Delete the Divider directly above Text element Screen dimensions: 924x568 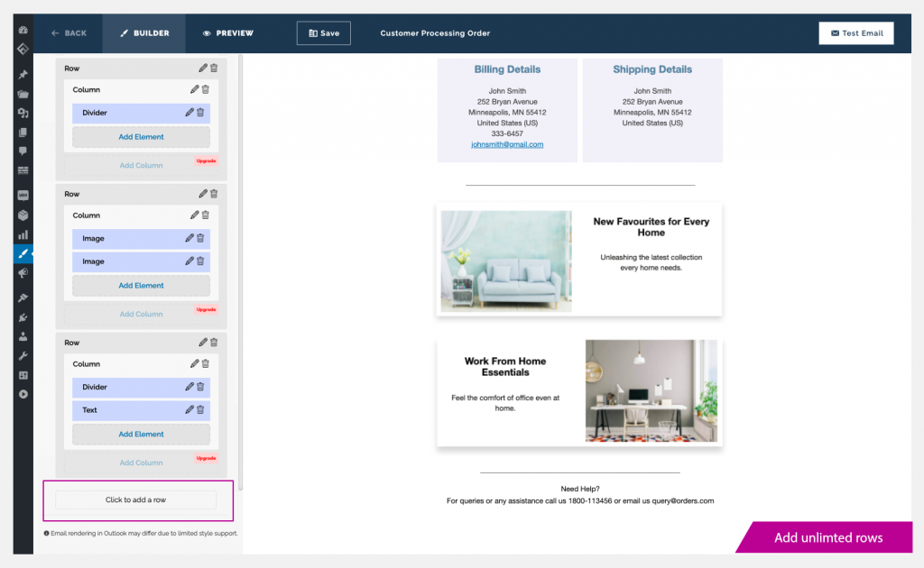click(200, 387)
